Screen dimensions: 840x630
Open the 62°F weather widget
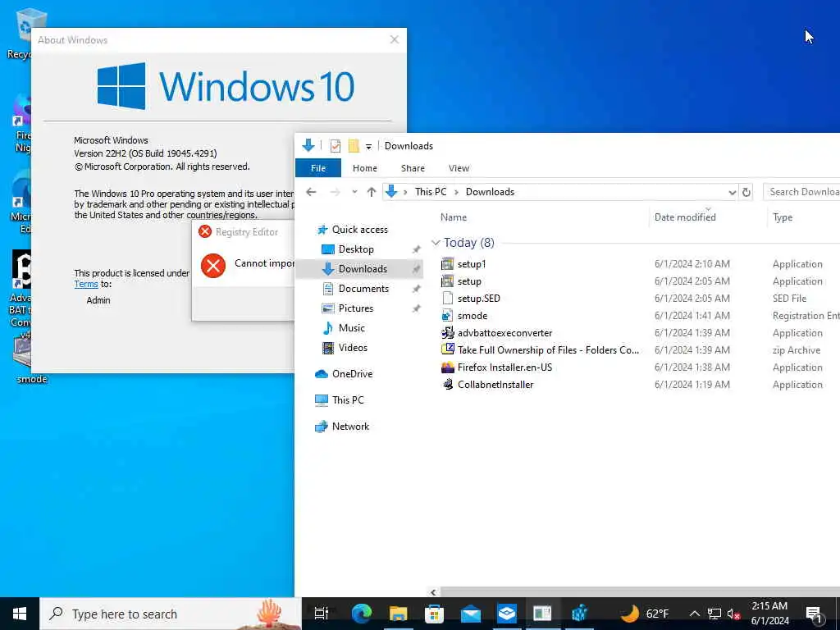pyautogui.click(x=644, y=614)
